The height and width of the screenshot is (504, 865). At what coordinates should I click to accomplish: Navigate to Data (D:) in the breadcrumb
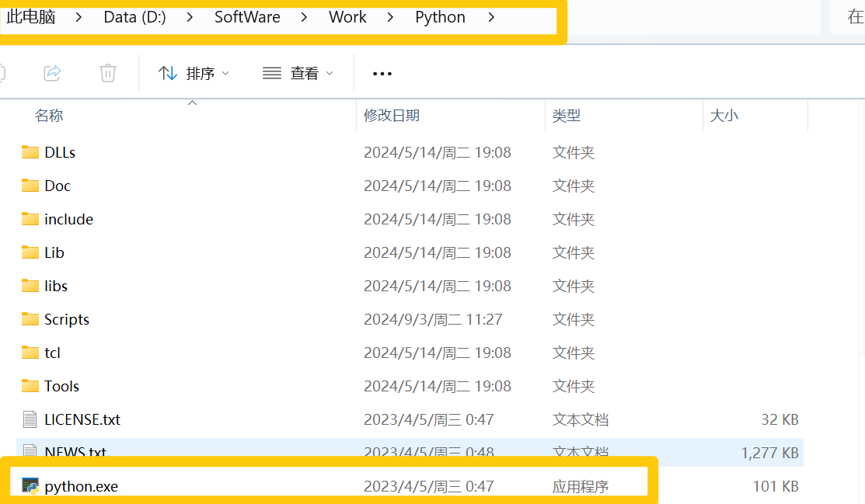pyautogui.click(x=134, y=17)
